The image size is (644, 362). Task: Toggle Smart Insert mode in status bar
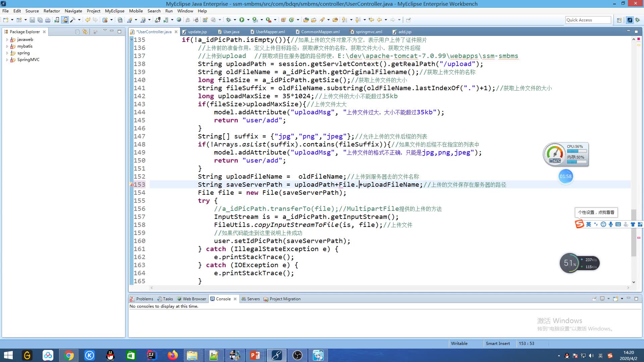(497, 344)
